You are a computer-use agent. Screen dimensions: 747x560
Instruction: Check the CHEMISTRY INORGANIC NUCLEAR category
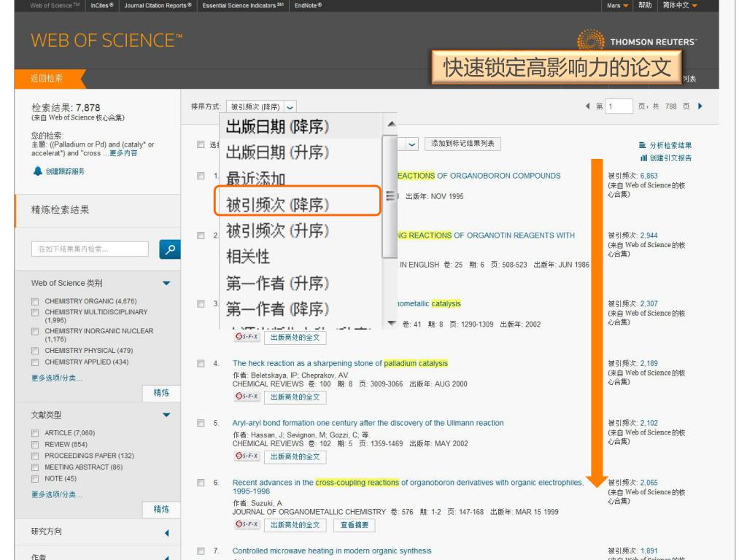tap(35, 332)
